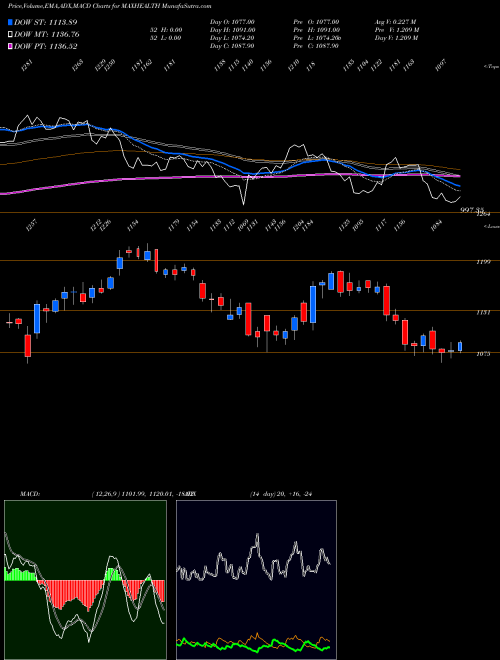Click the MACD: heading label

click(29, 494)
